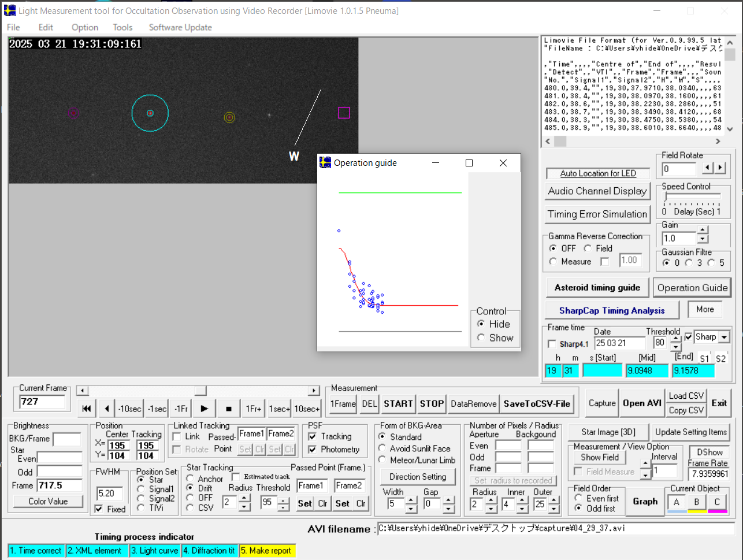
Task: Step back with the left arrow button
Action: 107,409
